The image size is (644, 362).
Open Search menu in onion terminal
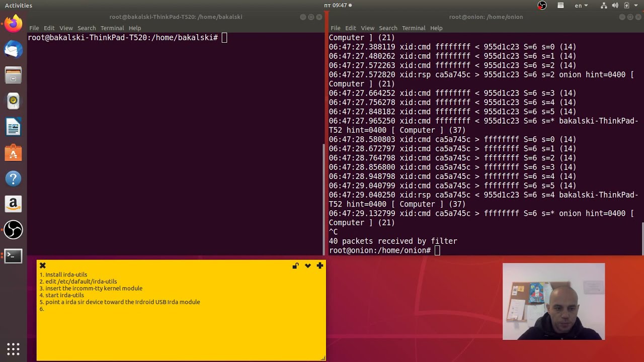click(x=388, y=28)
